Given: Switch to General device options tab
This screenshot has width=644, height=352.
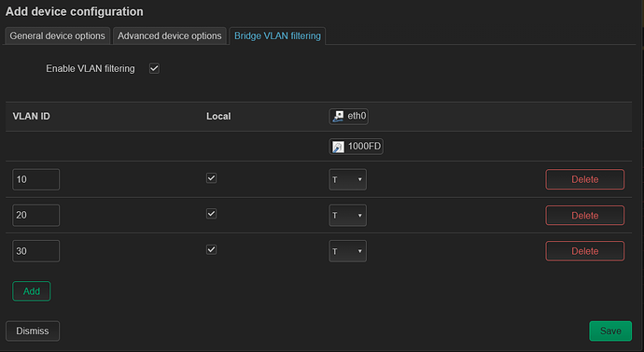Looking at the screenshot, I should pyautogui.click(x=57, y=35).
